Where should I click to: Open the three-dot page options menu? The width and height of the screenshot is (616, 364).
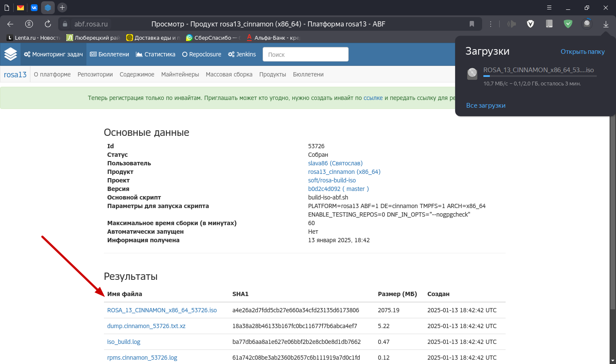click(x=491, y=24)
